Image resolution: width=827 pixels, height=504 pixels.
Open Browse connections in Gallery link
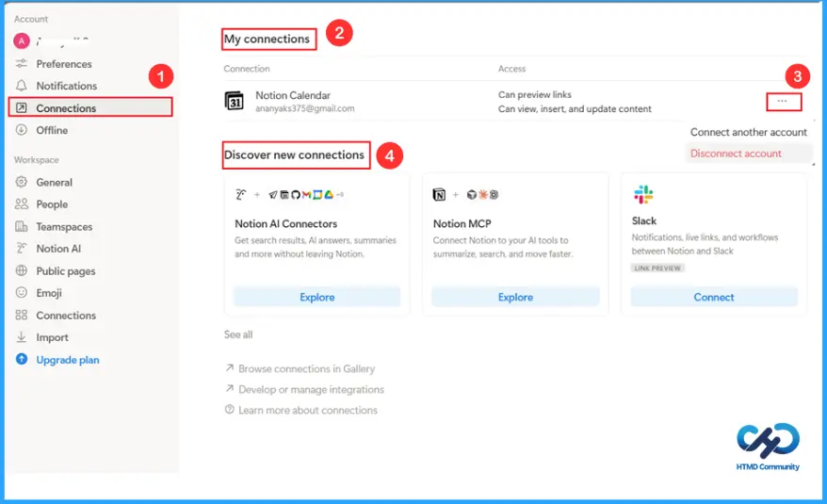point(306,368)
